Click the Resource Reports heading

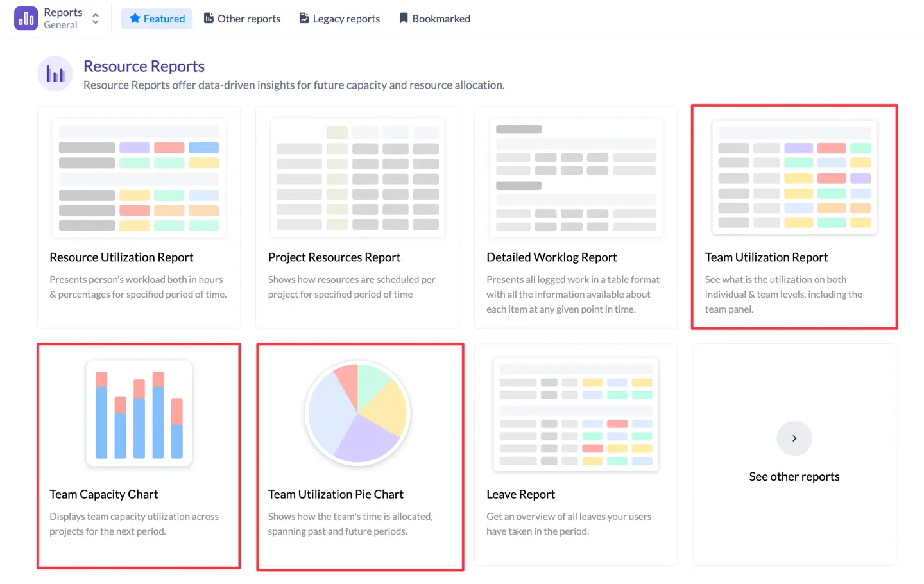[144, 66]
